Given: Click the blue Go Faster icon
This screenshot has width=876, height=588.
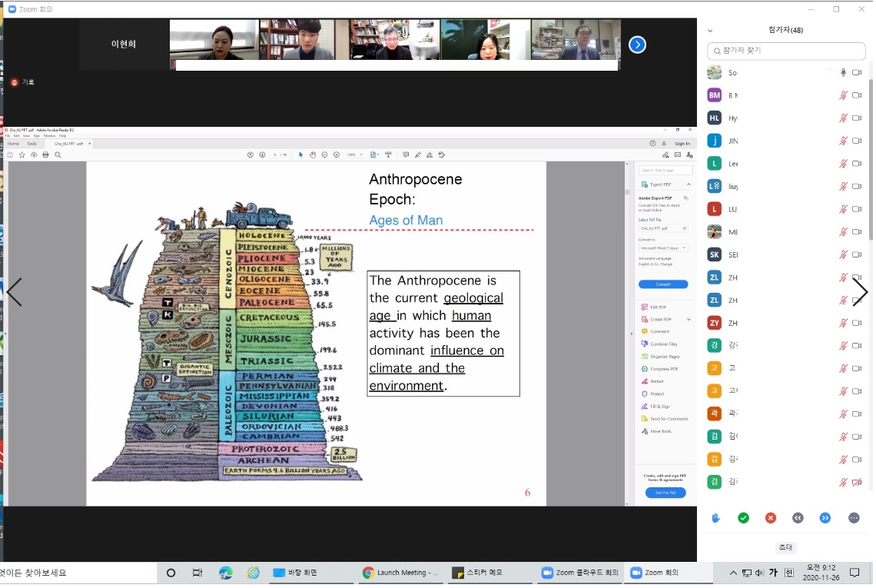Looking at the screenshot, I should (825, 518).
